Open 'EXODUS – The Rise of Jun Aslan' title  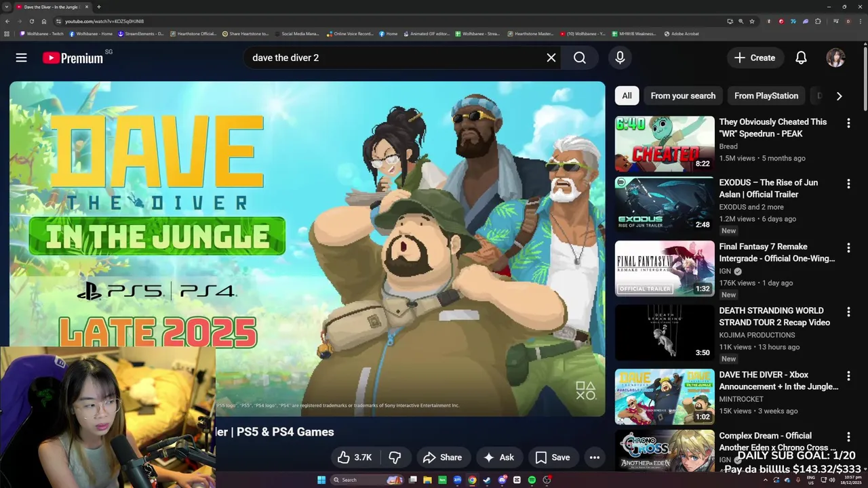[768, 188]
